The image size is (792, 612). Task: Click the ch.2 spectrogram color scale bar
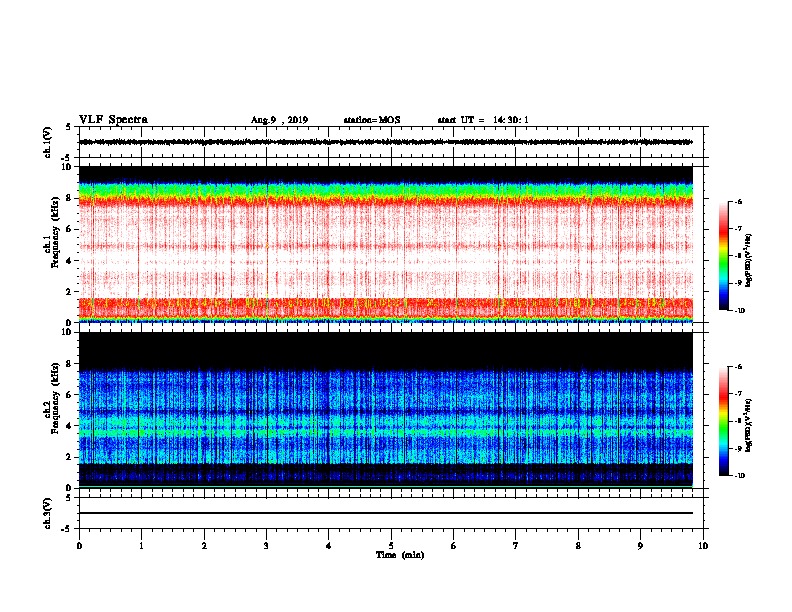[723, 421]
